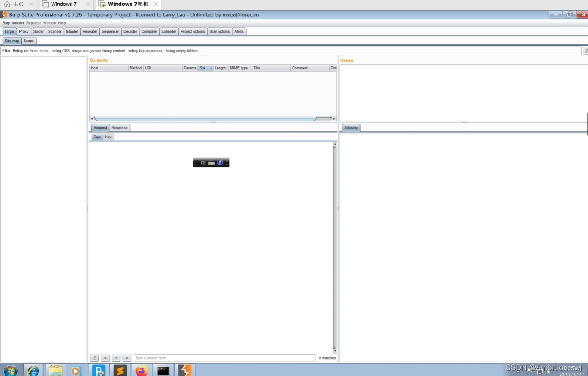Click the site map filter help icon
588x376 pixels.
point(585,51)
